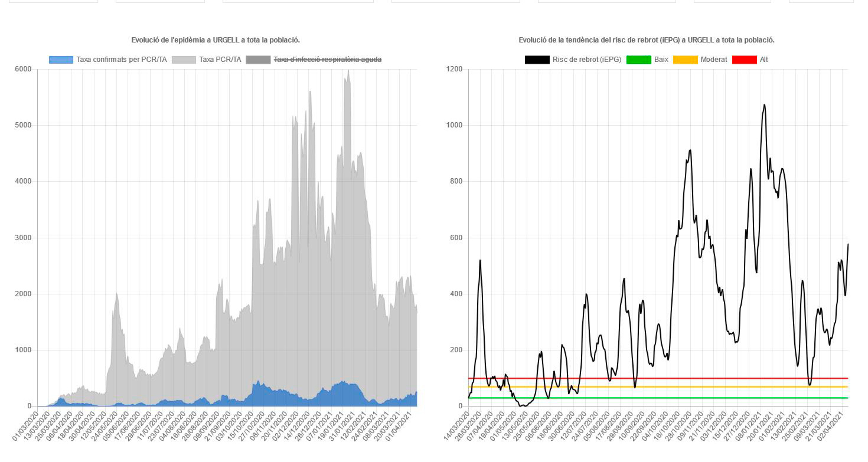This screenshot has width=868, height=462.
Task: Click the yellow 'Moderat' legend box
Action: pos(685,60)
